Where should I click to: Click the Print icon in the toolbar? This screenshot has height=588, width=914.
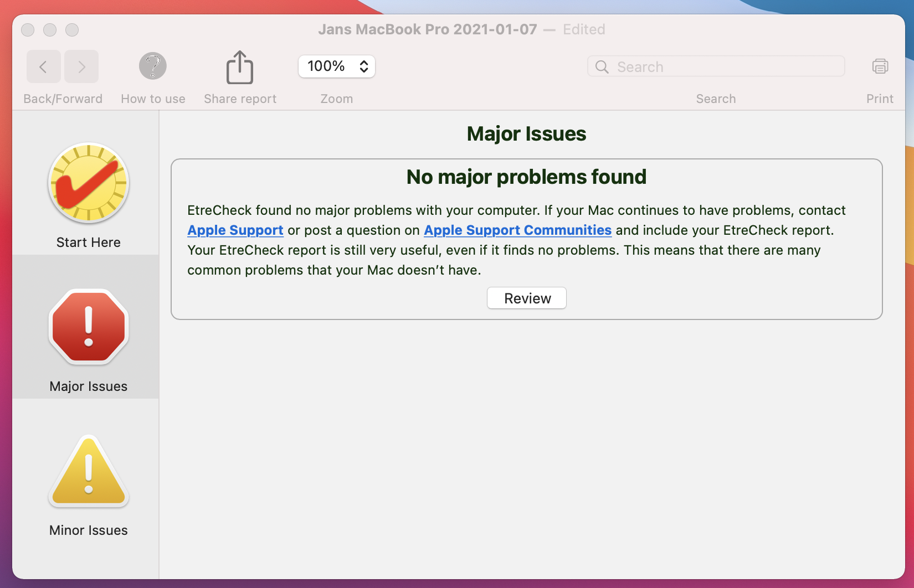coord(880,66)
